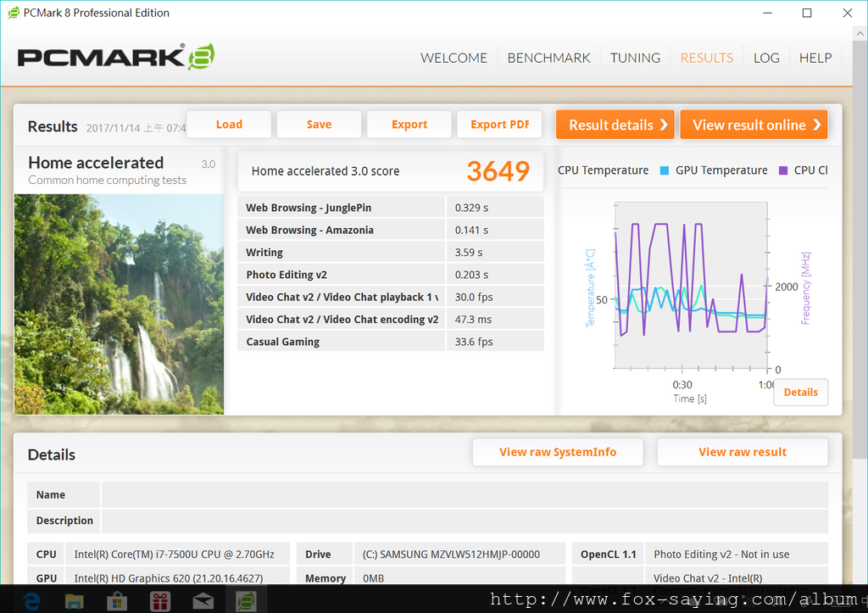
Task: Click the 0MB Memory value
Action: 373,578
